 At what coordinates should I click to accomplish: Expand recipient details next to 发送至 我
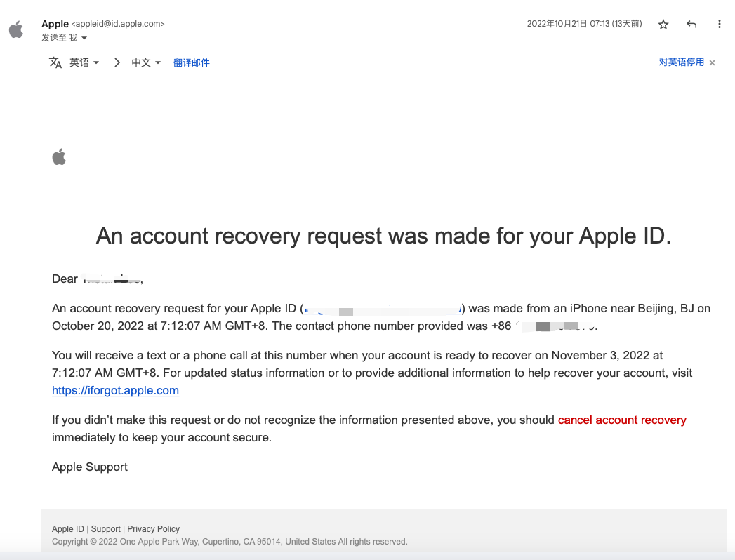pos(84,38)
